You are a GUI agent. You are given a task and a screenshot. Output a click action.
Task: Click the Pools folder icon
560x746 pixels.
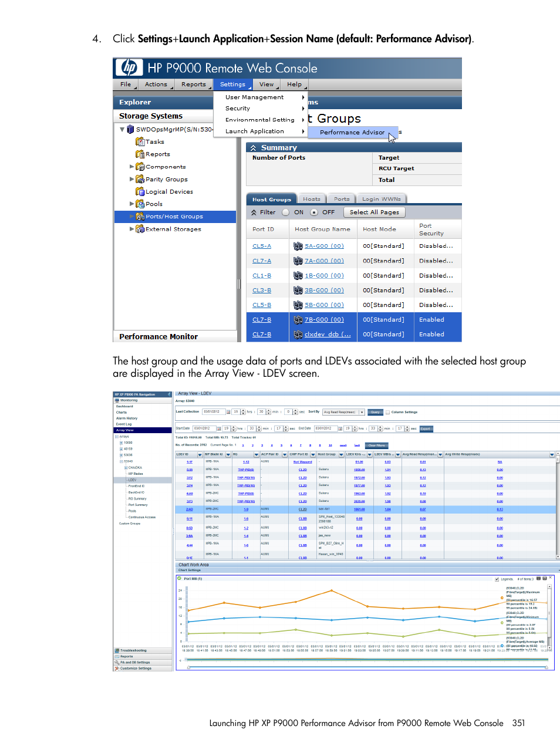(140, 204)
